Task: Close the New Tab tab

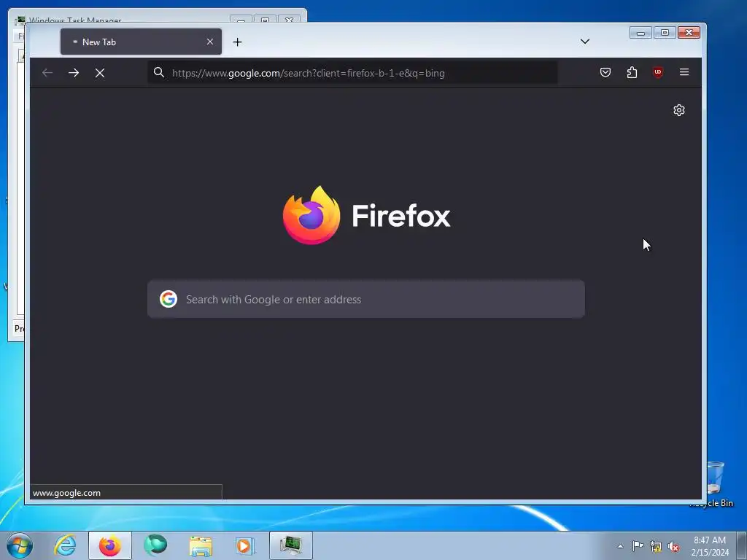Action: point(210,42)
